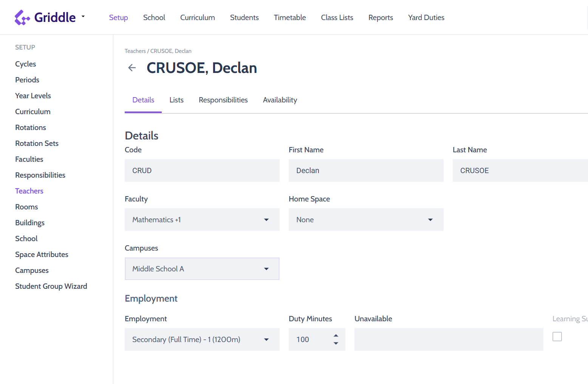Open Rooms in the sidebar
This screenshot has width=588, height=384.
pos(26,207)
